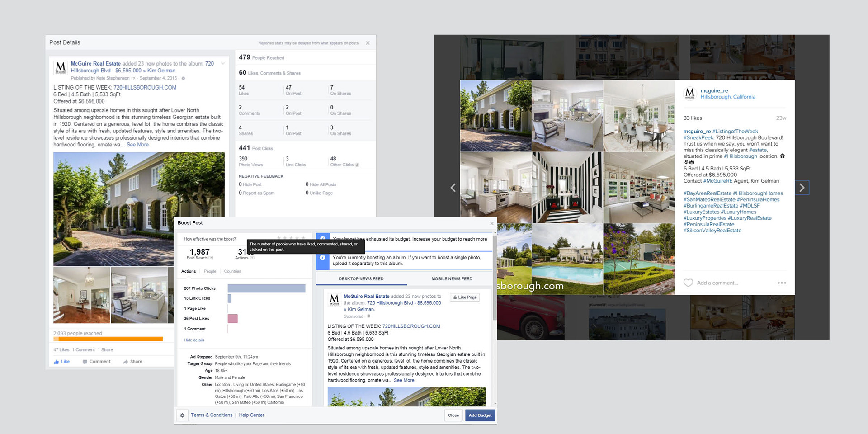
Task: Close the Post Details panel with X
Action: pyautogui.click(x=368, y=43)
